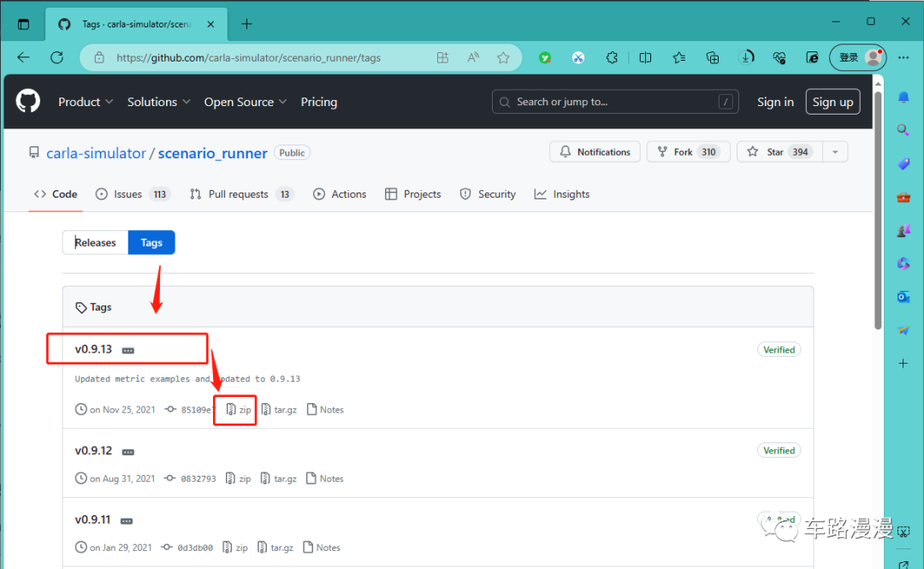
Task: Add page to favorites star icon
Action: [x=503, y=58]
